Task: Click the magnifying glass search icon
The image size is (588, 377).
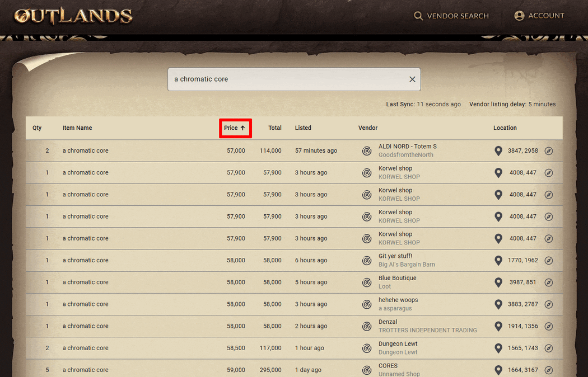Action: pyautogui.click(x=418, y=16)
